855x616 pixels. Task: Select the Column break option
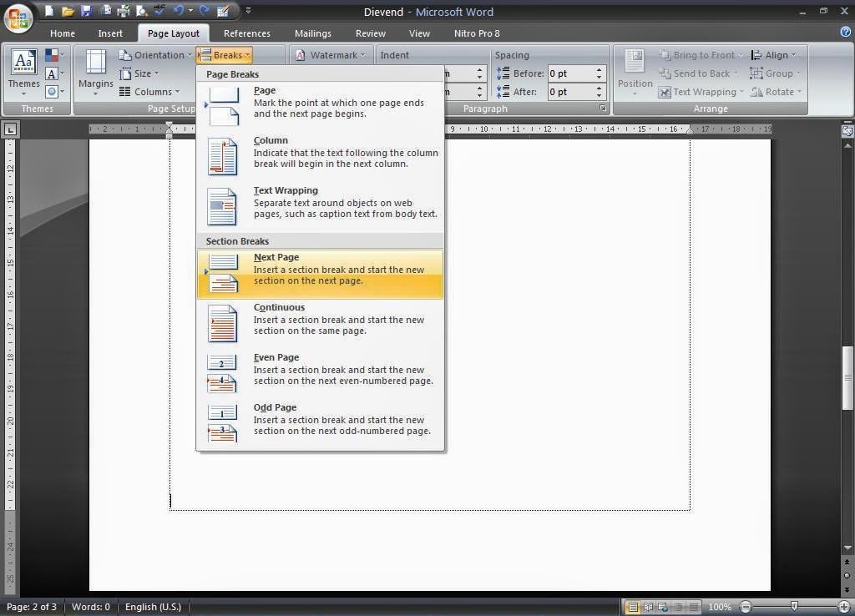click(320, 157)
